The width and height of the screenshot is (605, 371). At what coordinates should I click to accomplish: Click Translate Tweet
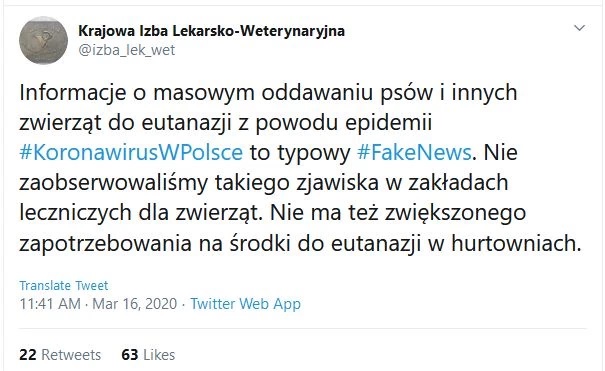64,285
